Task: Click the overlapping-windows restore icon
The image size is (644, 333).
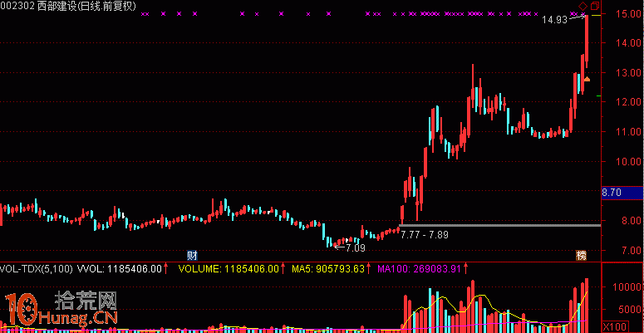Action: [595, 6]
